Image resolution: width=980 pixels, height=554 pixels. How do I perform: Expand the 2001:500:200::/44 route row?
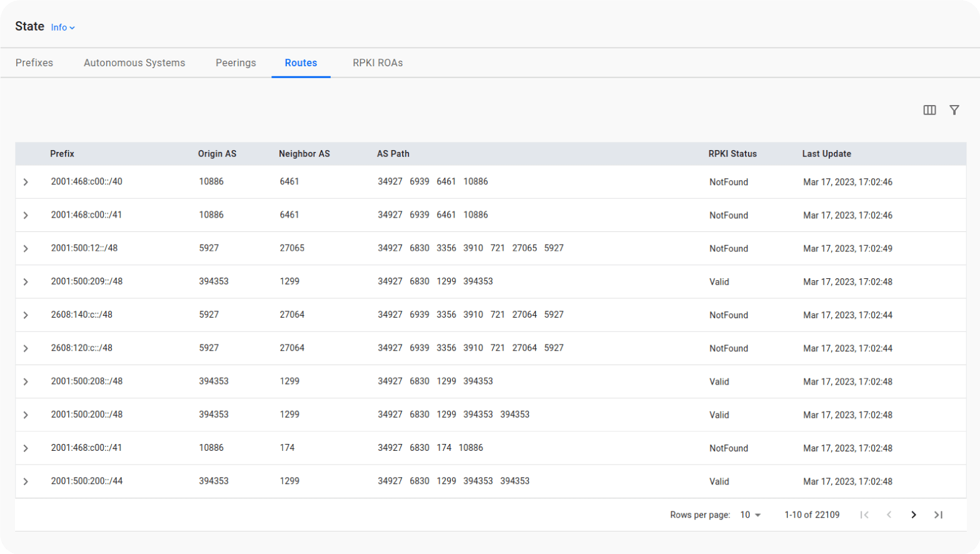[26, 481]
